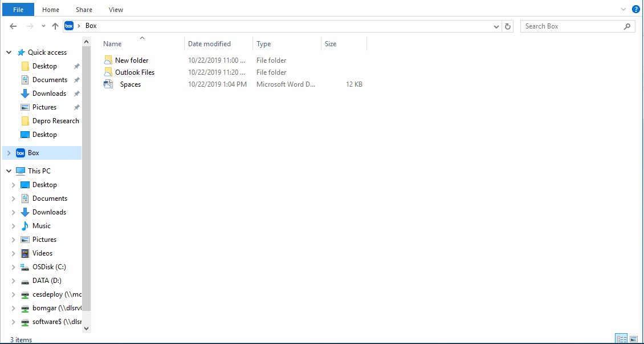
Task: Open the Outlook Files folder
Action: point(134,72)
